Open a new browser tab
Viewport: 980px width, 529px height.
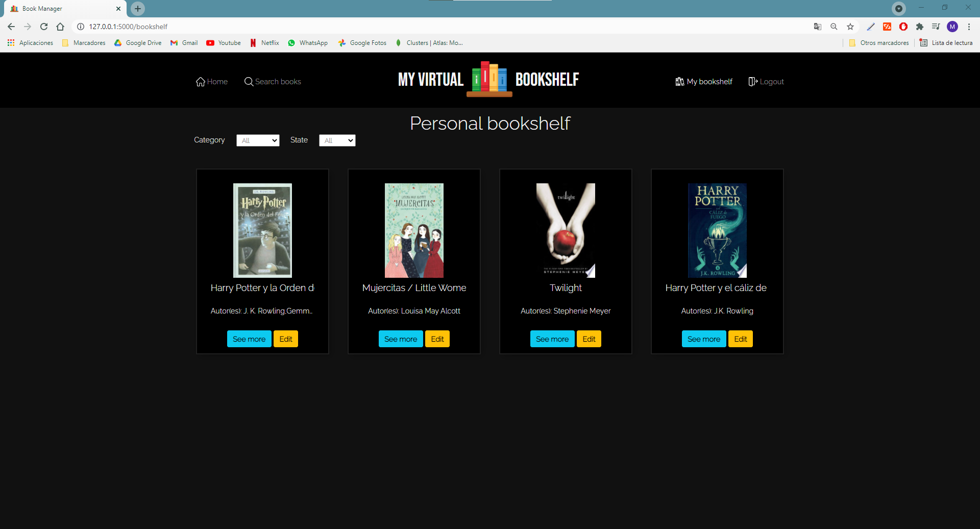coord(138,9)
